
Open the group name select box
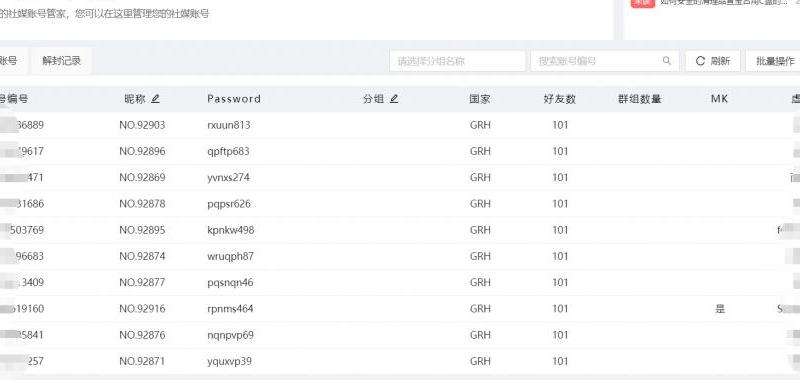pos(457,61)
